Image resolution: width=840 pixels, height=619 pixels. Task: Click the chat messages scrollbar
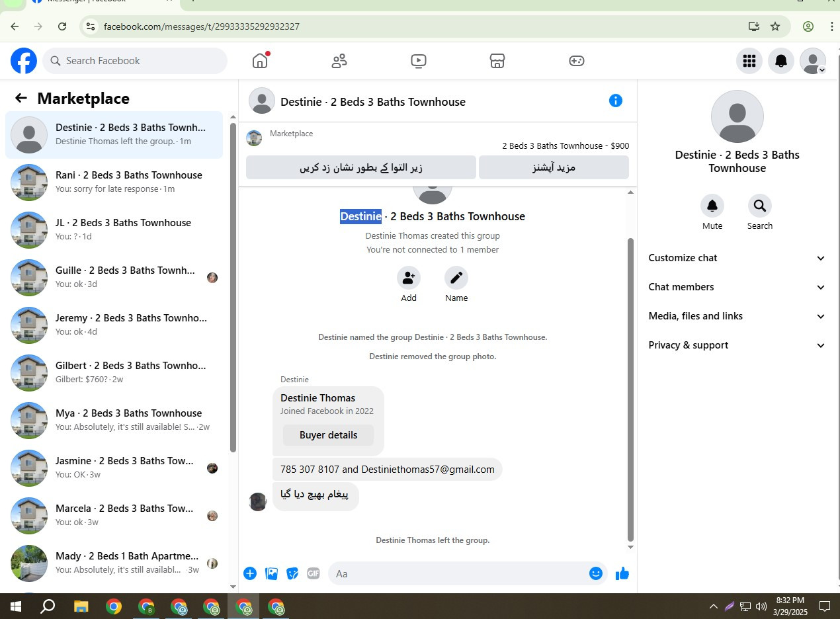[630, 390]
